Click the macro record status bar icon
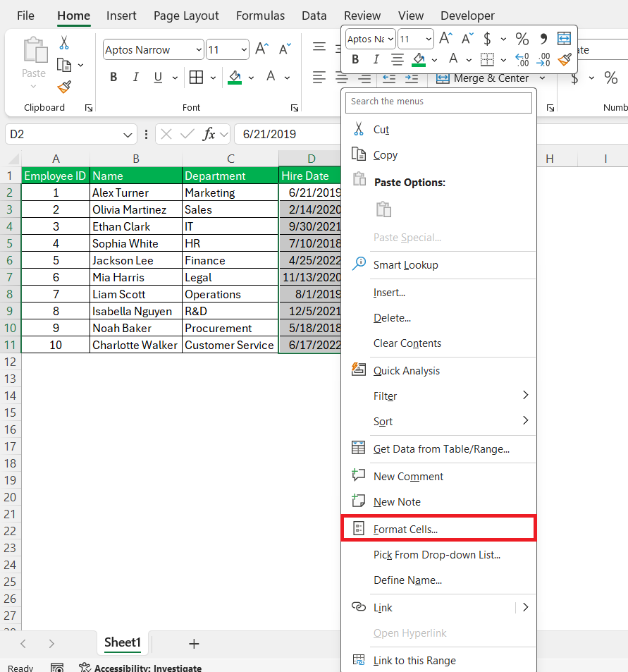The width and height of the screenshot is (628, 672). pyautogui.click(x=57, y=668)
